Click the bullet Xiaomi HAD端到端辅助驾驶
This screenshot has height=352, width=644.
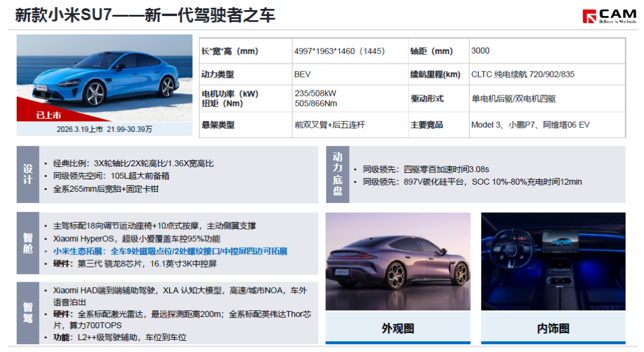(x=180, y=296)
